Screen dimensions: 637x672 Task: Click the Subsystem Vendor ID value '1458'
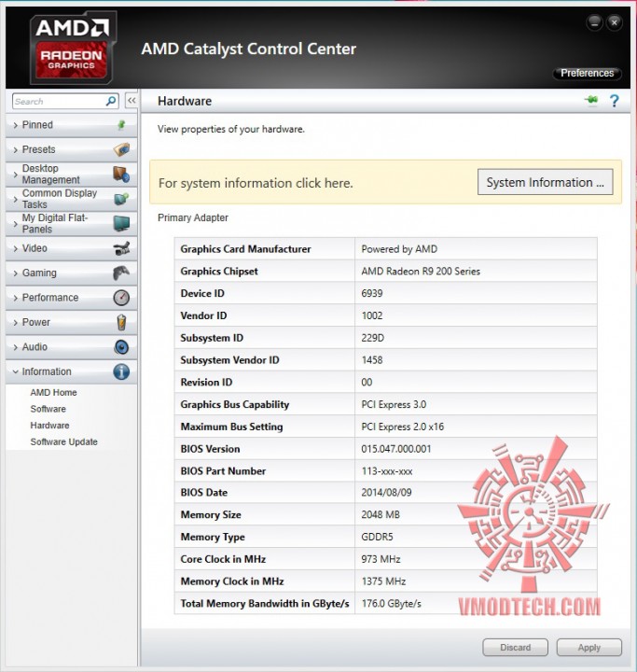[x=372, y=360]
